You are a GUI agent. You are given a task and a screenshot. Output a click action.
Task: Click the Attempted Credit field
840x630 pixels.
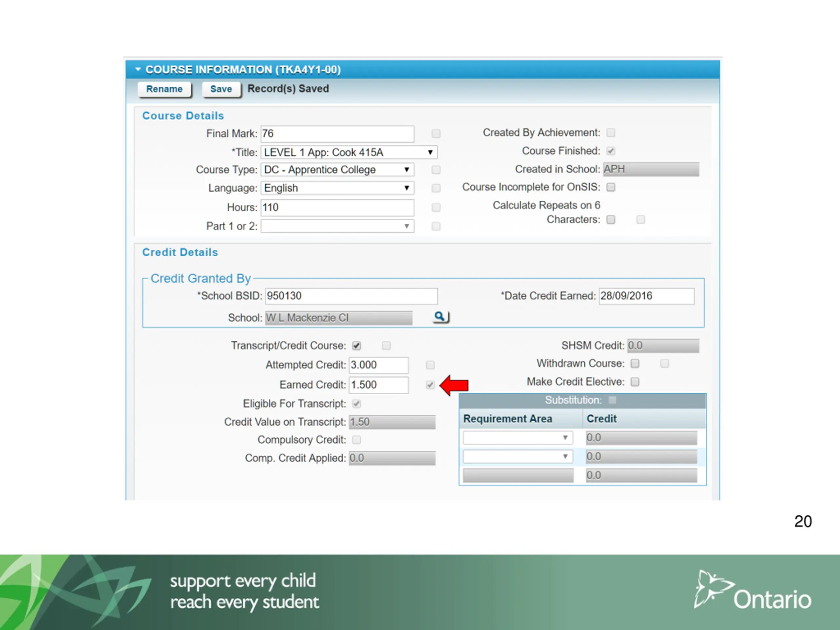[379, 365]
